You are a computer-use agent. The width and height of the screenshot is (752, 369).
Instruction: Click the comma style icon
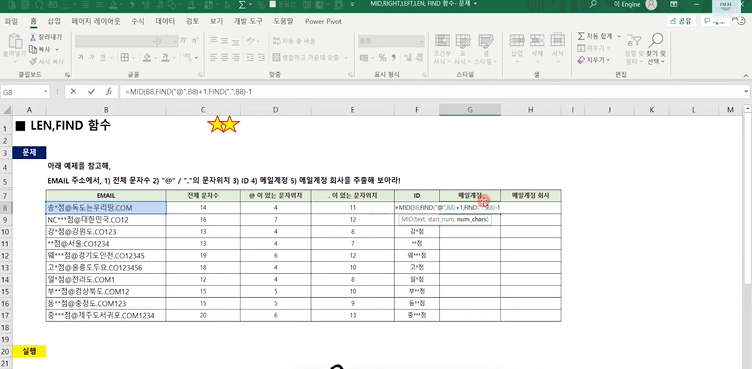(394, 58)
